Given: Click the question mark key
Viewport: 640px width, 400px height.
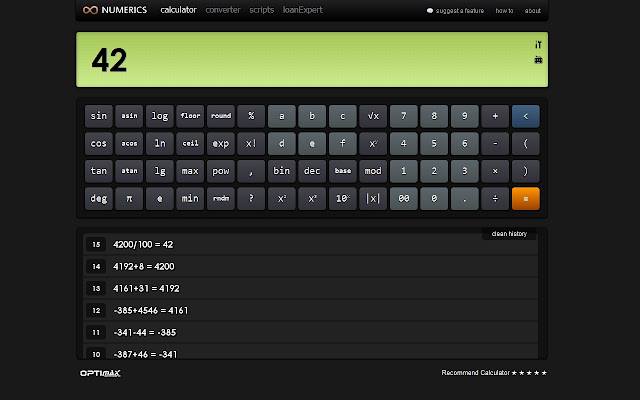Looking at the screenshot, I should click(x=251, y=198).
